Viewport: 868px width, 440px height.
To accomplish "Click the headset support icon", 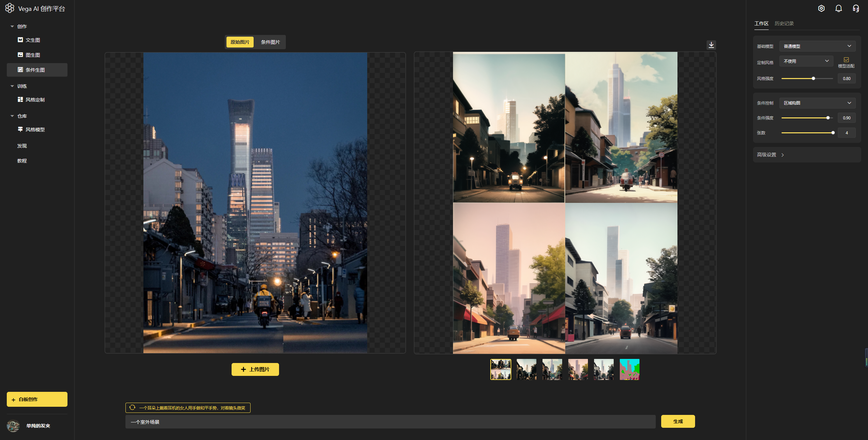I will tap(856, 8).
